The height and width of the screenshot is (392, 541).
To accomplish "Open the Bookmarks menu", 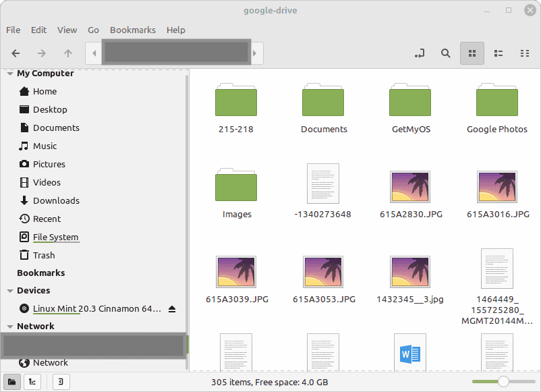I will (132, 30).
